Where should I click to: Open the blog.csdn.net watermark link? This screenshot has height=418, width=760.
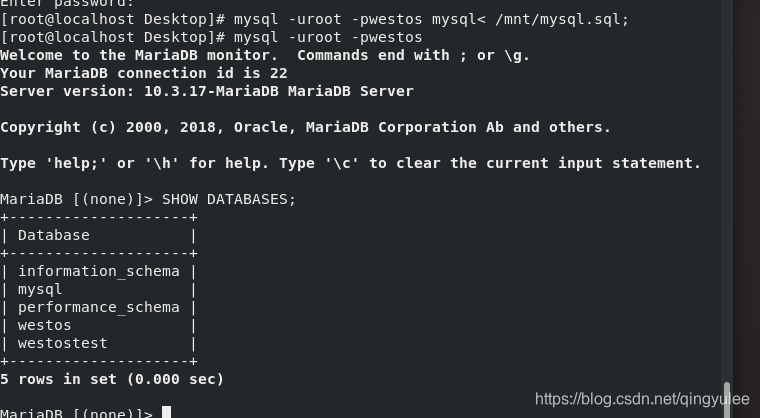[642, 399]
